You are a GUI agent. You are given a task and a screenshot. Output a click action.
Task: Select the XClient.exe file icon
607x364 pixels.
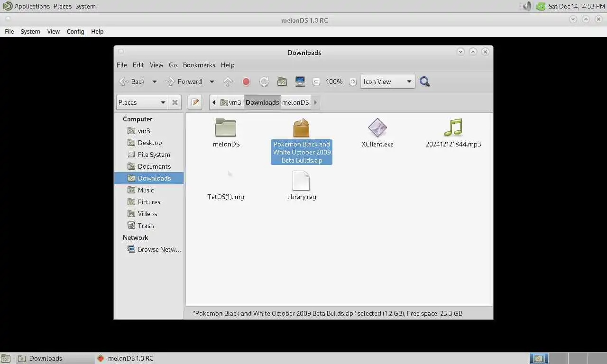pos(377,128)
